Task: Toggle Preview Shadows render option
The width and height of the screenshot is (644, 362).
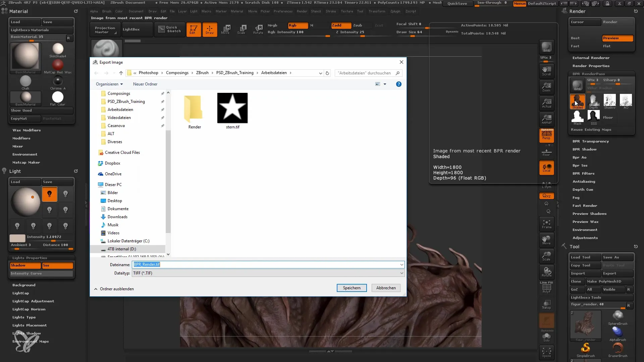Action: (589, 214)
